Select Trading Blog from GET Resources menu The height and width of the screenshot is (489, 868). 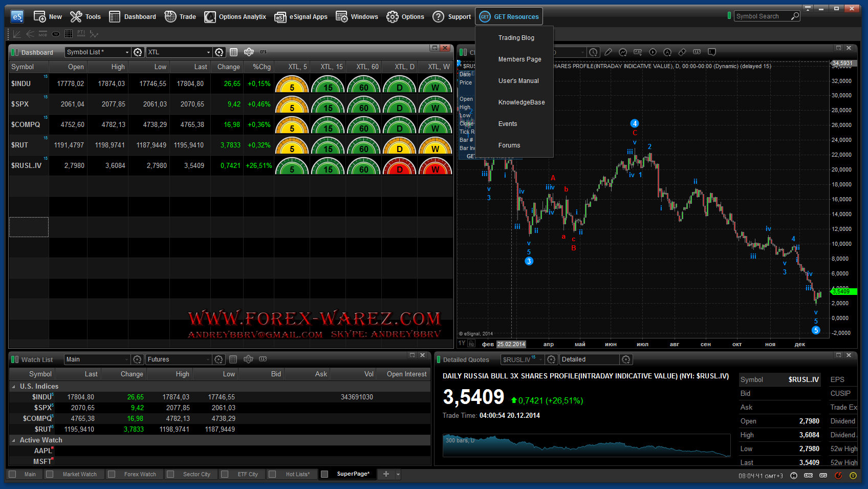[516, 38]
